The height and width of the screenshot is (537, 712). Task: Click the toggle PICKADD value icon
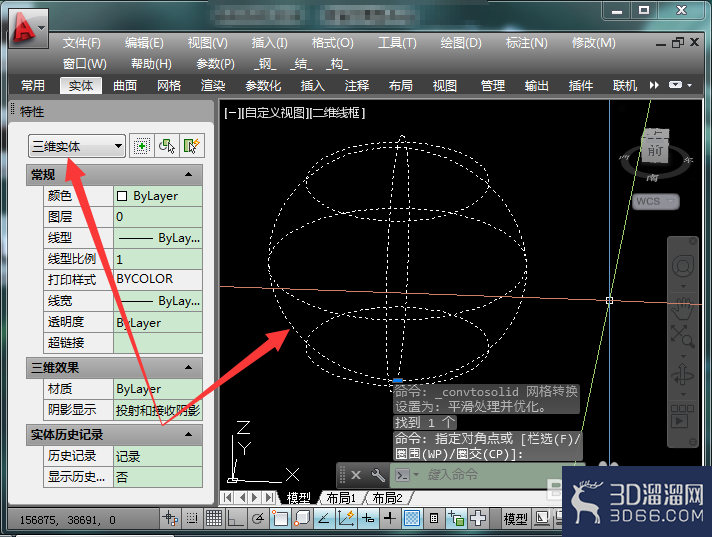142,146
